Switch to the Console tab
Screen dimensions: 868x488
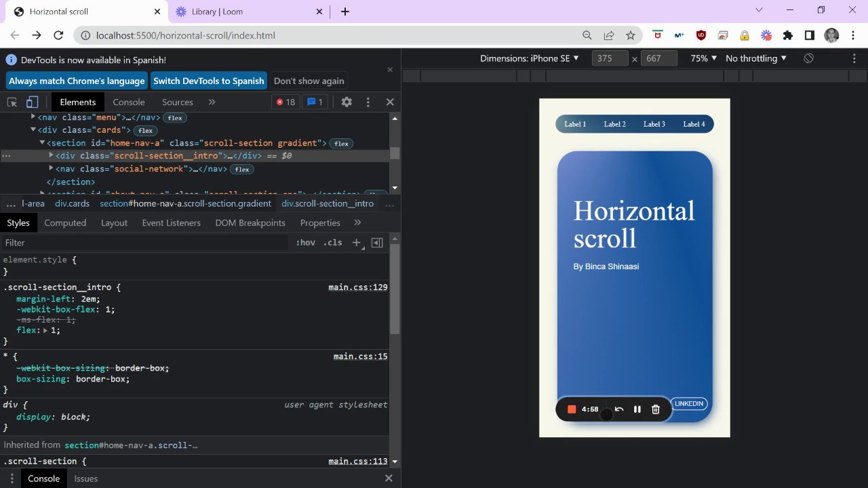[x=129, y=102]
